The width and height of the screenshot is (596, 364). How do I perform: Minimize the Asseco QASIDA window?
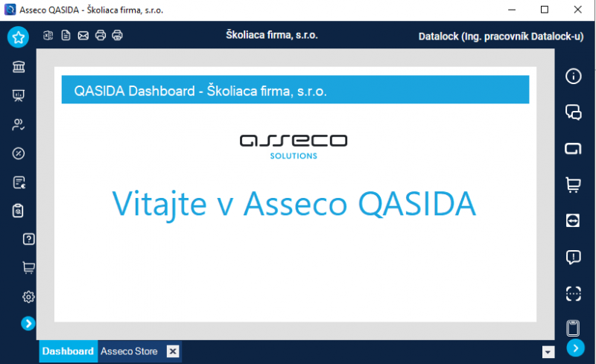tap(512, 10)
